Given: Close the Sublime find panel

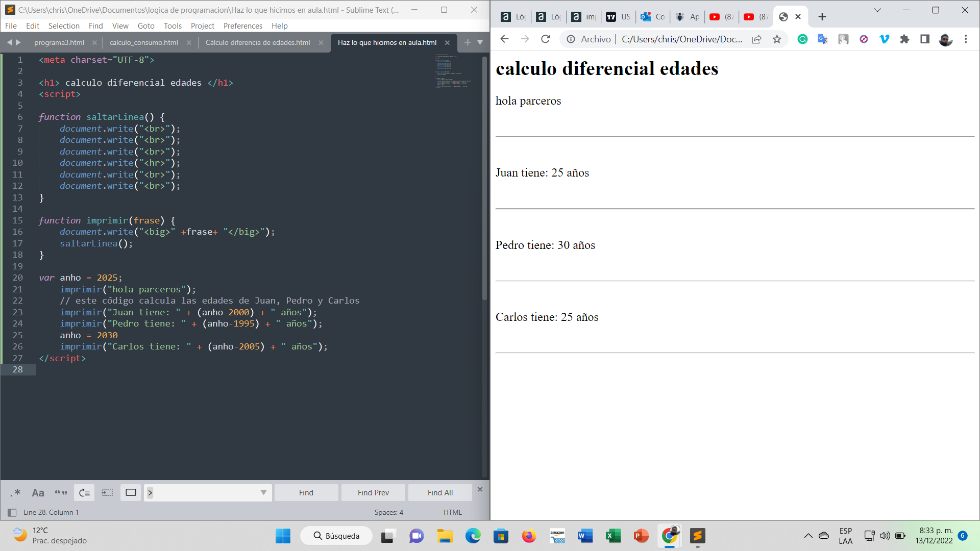Looking at the screenshot, I should tap(480, 489).
